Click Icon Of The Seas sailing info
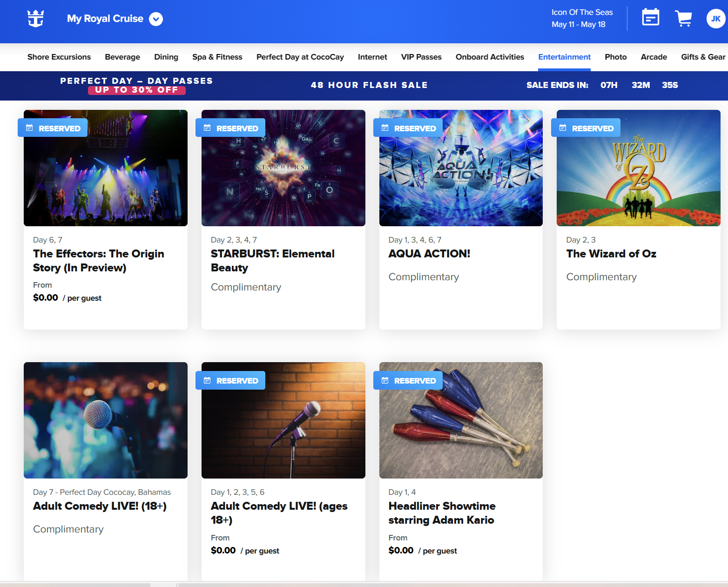The width and height of the screenshot is (728, 587). click(x=582, y=12)
